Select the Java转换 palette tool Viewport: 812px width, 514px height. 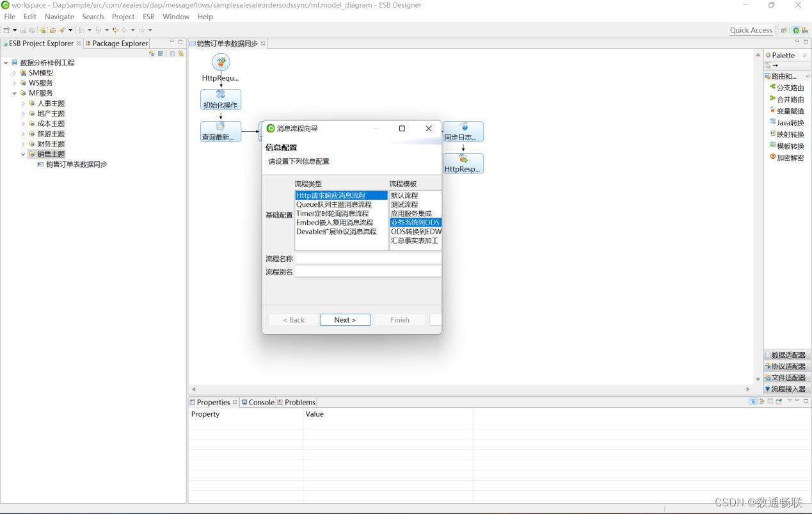(x=787, y=122)
